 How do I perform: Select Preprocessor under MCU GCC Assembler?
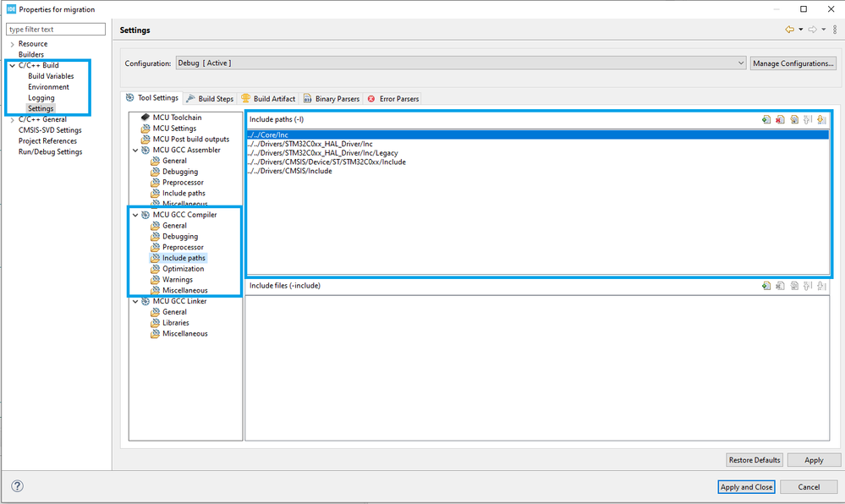[x=183, y=182]
